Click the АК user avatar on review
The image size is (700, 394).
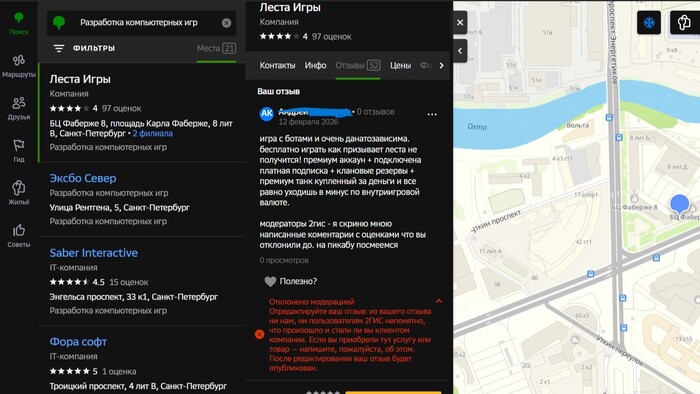click(x=267, y=114)
